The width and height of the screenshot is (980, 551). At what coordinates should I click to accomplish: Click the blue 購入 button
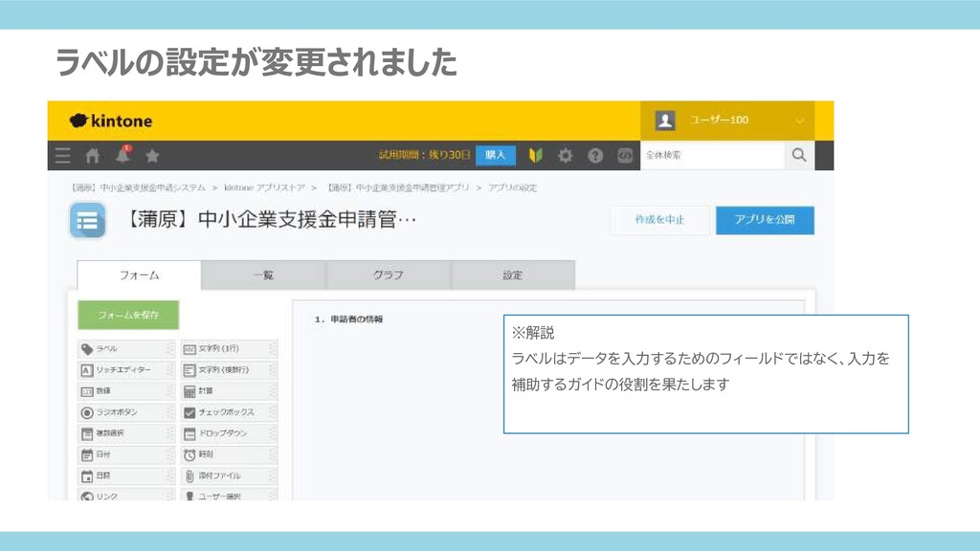pyautogui.click(x=496, y=155)
